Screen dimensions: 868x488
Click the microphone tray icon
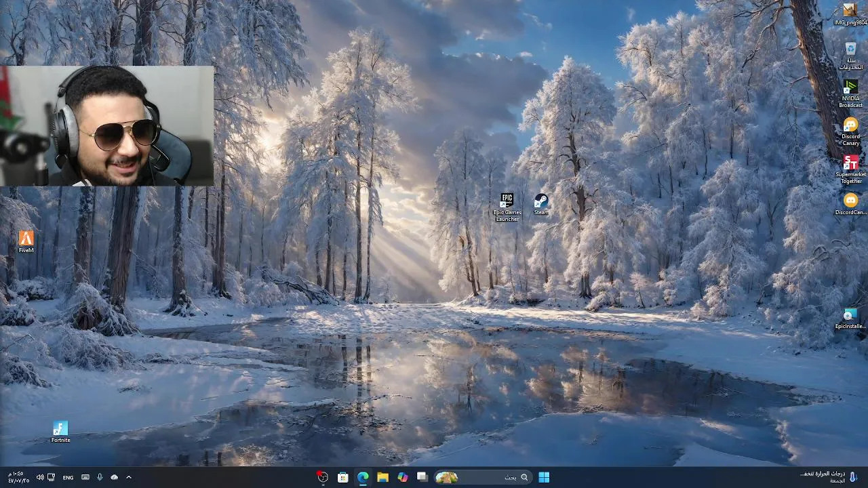100,477
